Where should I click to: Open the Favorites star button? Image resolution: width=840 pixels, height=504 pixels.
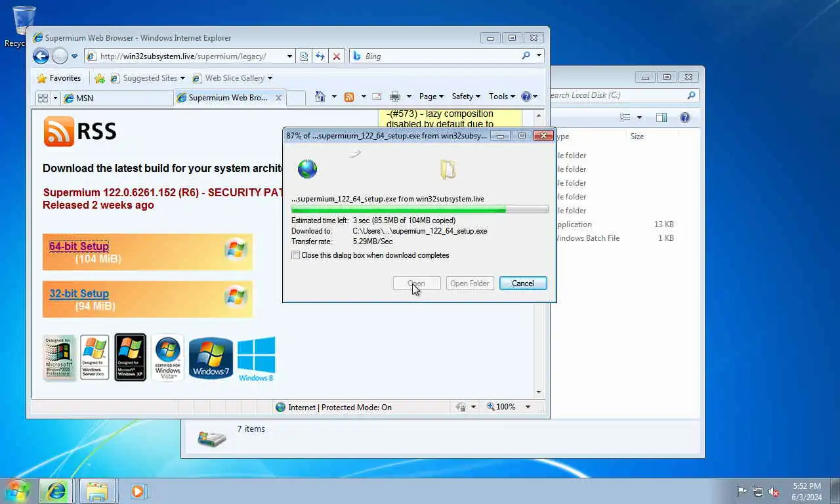59,78
